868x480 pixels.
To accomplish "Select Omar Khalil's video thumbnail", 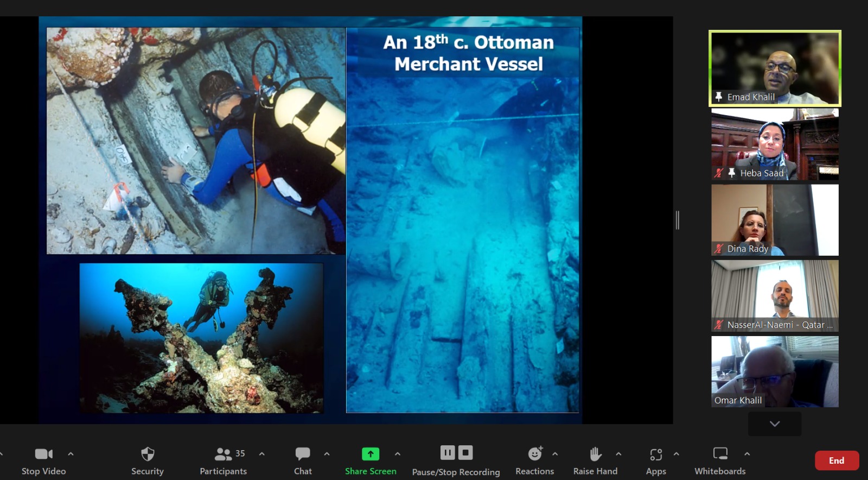I will tap(775, 371).
